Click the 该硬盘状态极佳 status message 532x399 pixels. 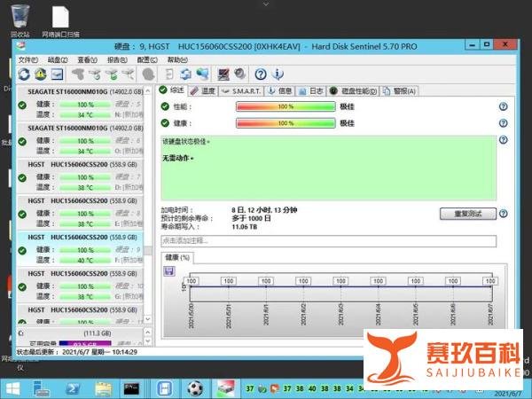click(186, 142)
